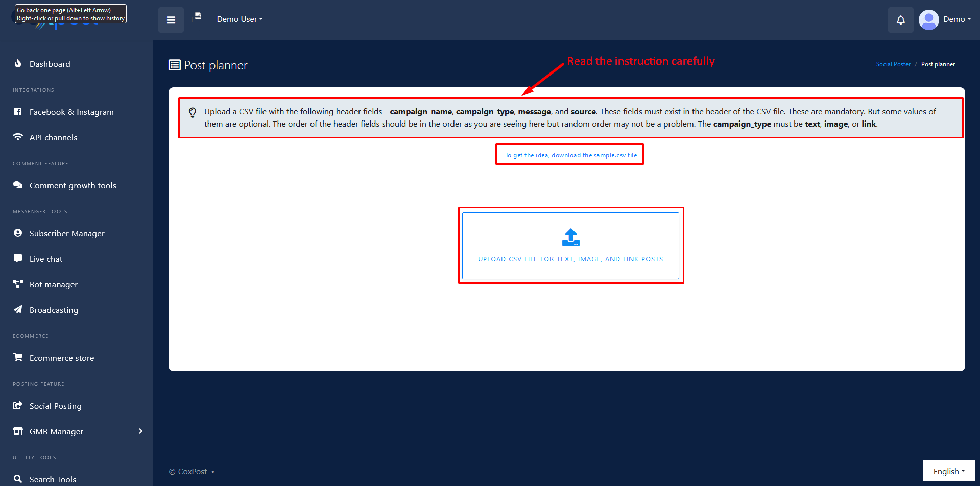
Task: Go to Subscriber Manager
Action: 67,234
